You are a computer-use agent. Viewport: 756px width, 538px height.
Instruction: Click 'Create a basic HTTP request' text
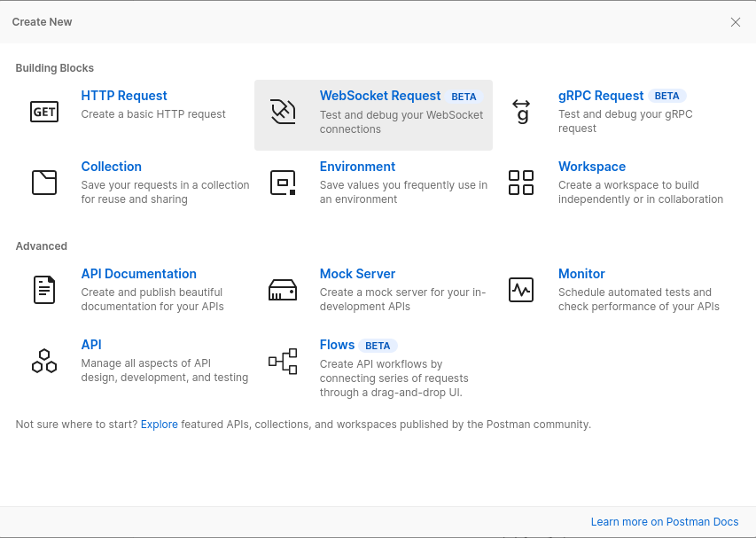coord(153,114)
